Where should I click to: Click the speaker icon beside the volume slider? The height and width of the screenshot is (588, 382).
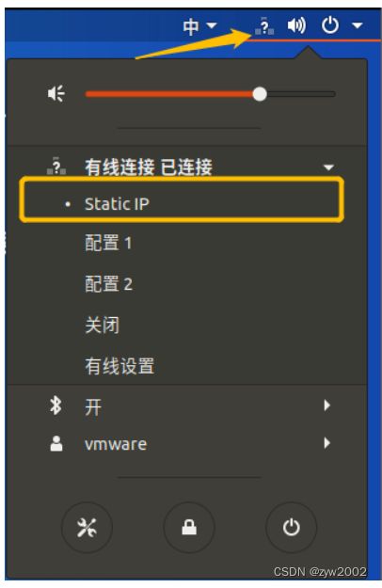pyautogui.click(x=56, y=93)
